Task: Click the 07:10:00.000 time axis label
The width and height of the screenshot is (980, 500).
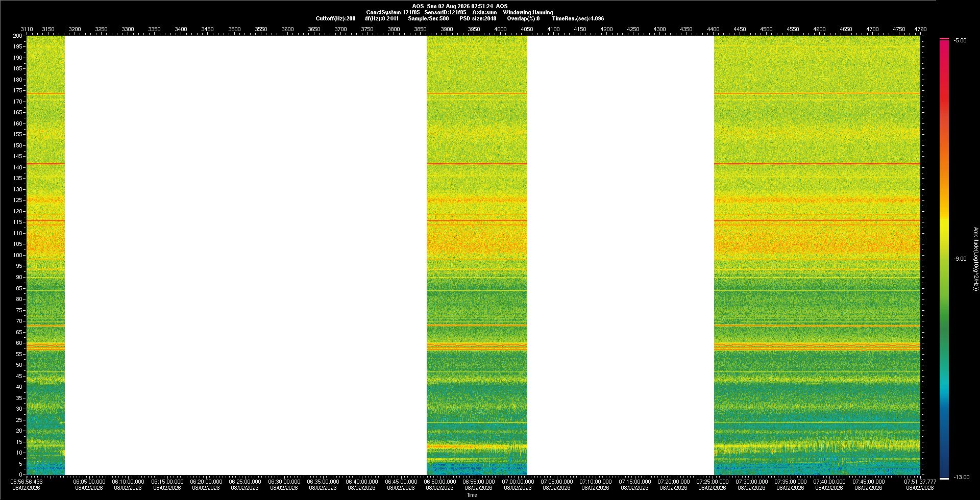Action: 596,482
